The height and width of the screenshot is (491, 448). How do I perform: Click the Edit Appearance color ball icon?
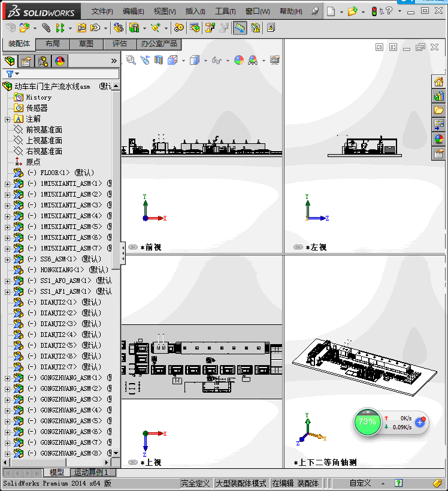239,60
